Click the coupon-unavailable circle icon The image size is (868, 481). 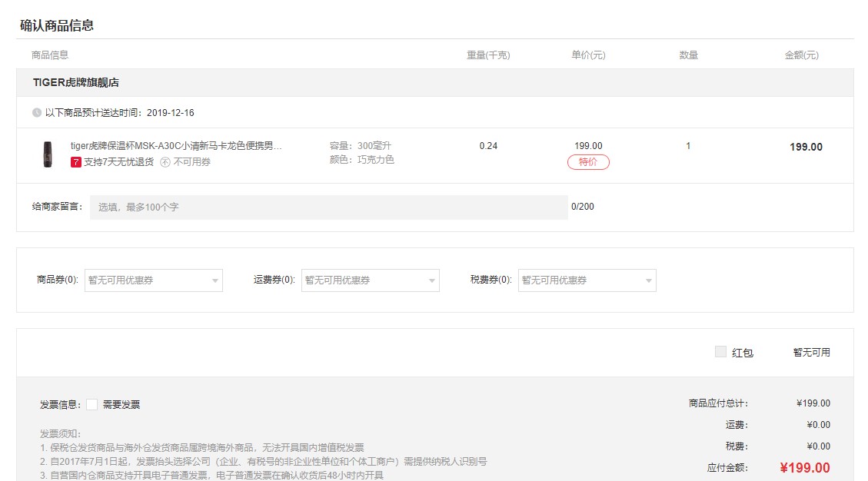tap(165, 162)
